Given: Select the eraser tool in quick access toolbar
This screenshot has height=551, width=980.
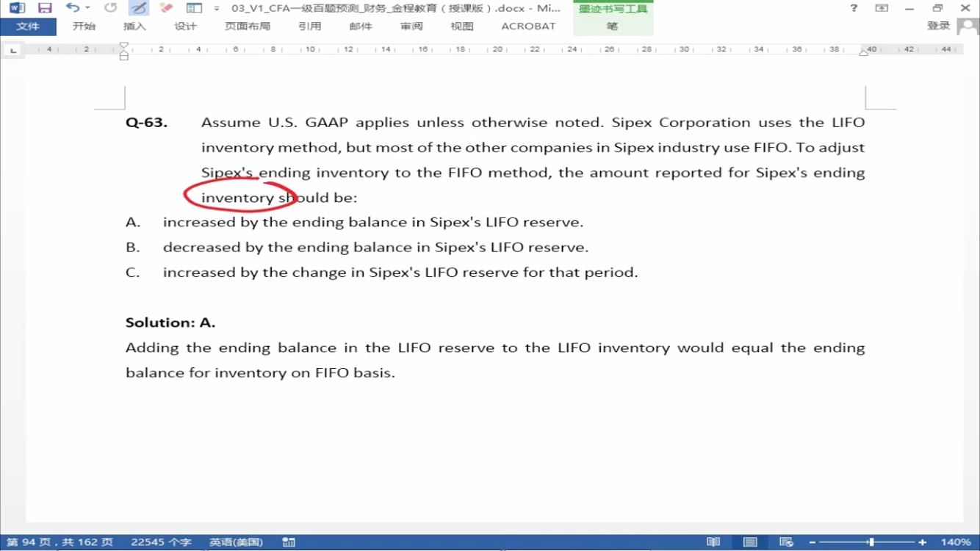Looking at the screenshot, I should point(166,8).
